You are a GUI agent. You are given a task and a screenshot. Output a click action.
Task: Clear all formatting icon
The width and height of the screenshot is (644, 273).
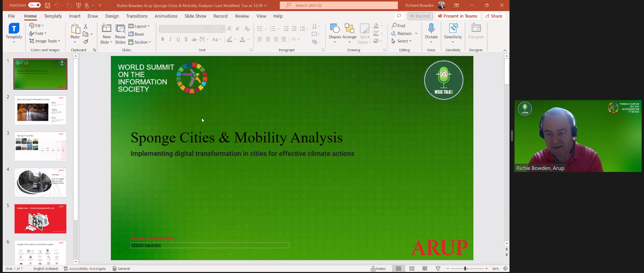pos(247,29)
